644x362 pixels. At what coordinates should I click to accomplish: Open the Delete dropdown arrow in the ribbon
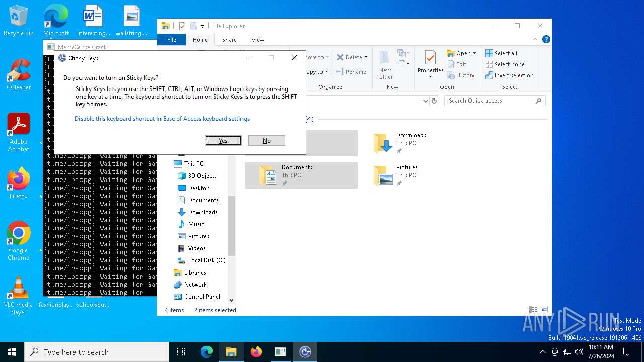click(366, 57)
